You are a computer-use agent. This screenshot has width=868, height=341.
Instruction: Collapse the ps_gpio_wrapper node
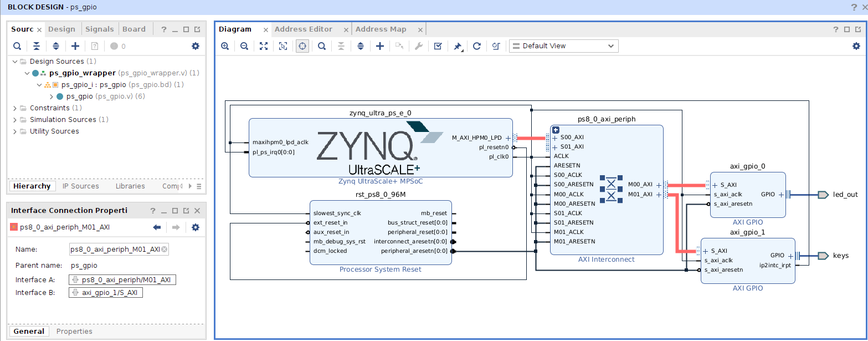[x=27, y=73]
